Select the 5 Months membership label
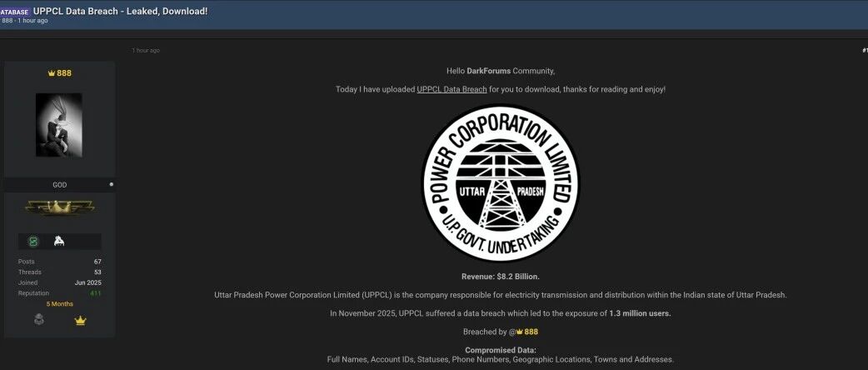 [59, 304]
